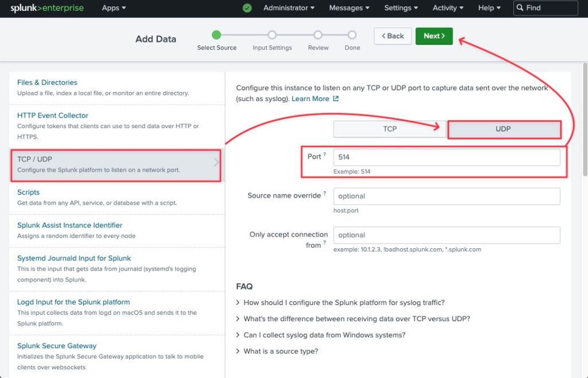Viewport: 588px width, 378px height.
Task: Click the 'host:port' hint text
Action: 346,211
